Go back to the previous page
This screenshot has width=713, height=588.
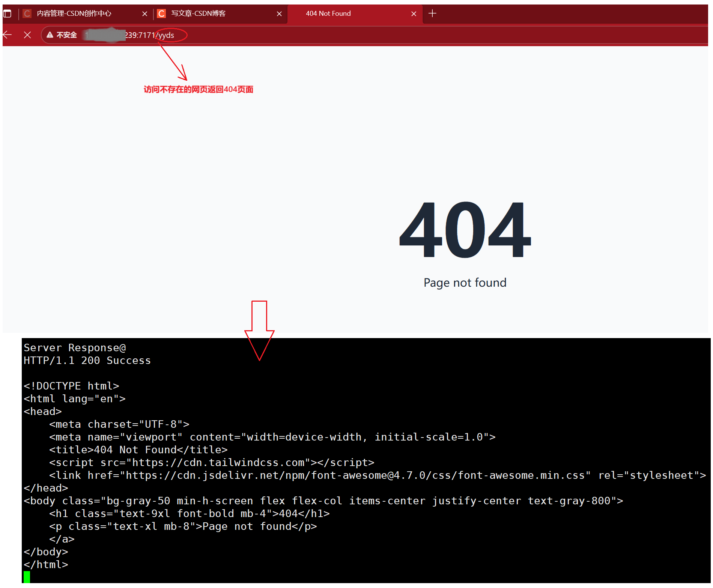(8, 35)
